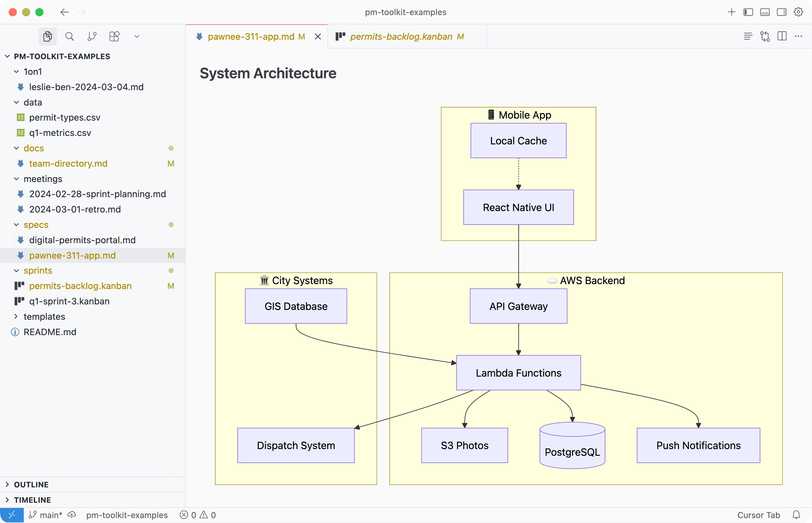
Task: Open settings gear in title bar
Action: coord(798,12)
